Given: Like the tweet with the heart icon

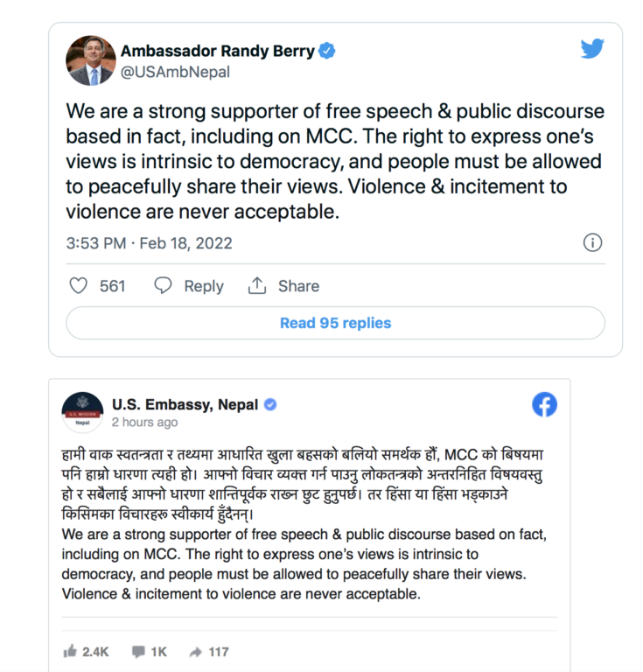Looking at the screenshot, I should click(79, 286).
